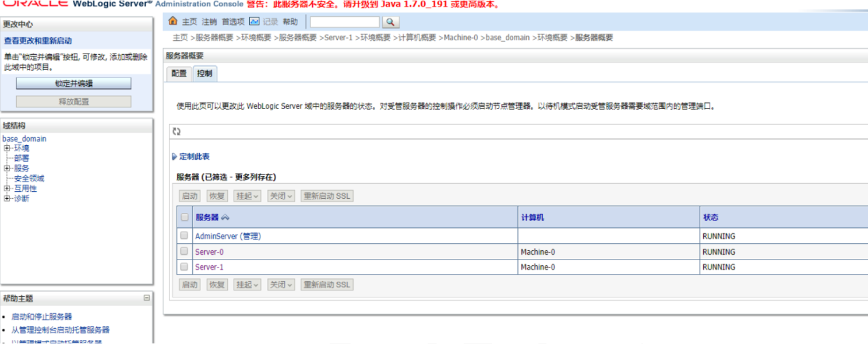
Task: Click the record chart icon beside 记录
Action: 254,22
